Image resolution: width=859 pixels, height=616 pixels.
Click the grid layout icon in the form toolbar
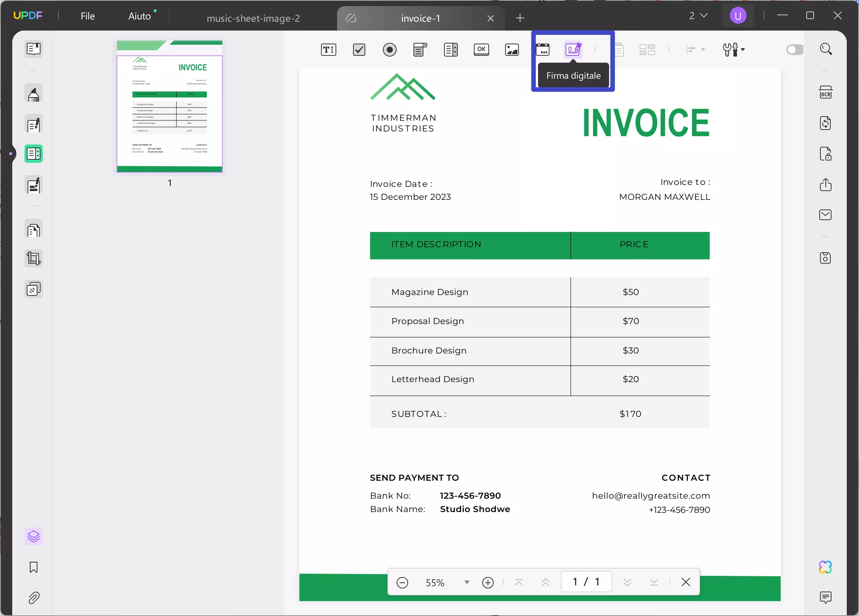pos(647,50)
